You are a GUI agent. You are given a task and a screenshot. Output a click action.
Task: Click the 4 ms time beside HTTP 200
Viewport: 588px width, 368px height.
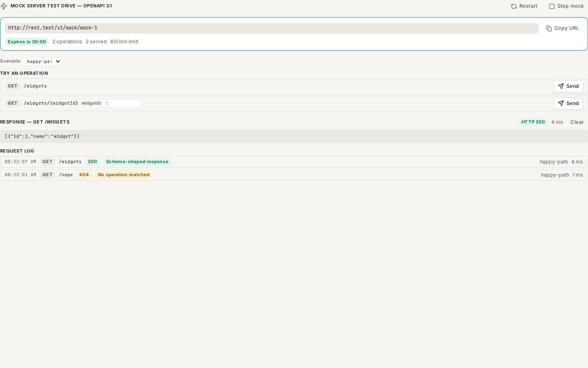tap(557, 122)
